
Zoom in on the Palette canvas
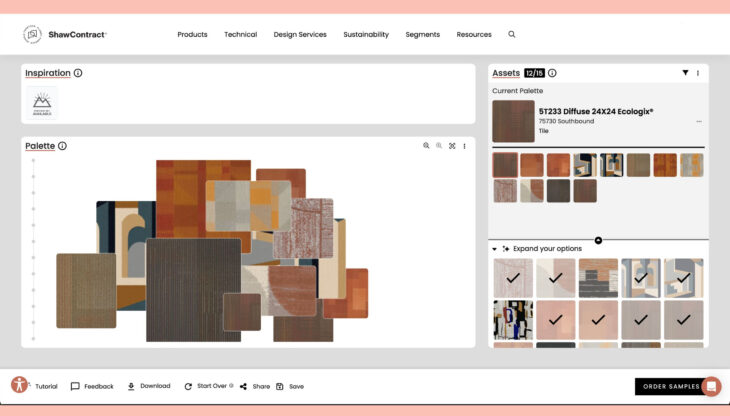[426, 146]
